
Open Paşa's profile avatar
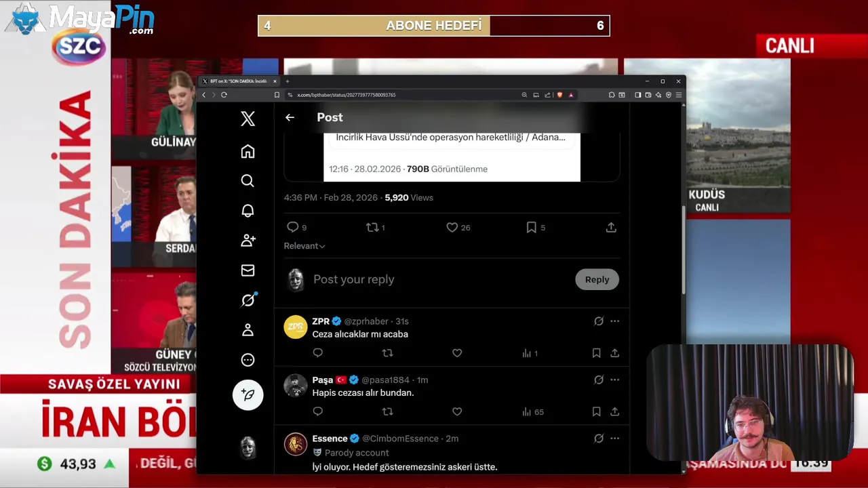(295, 386)
